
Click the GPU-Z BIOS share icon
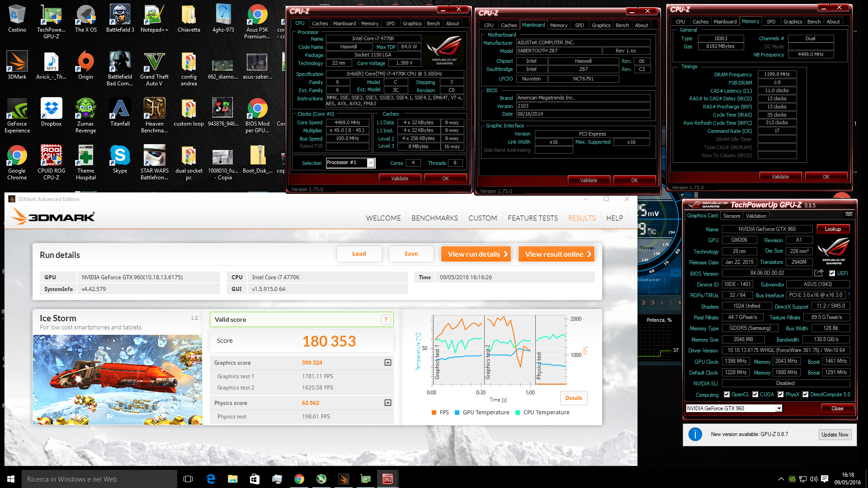pos(819,273)
